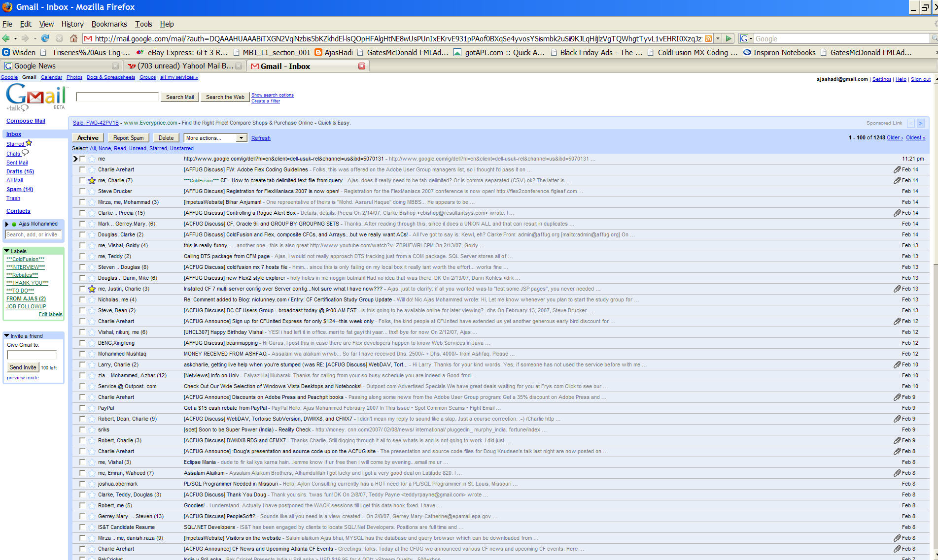Click the Firefox back arrow button
The width and height of the screenshot is (938, 560).
click(6, 38)
